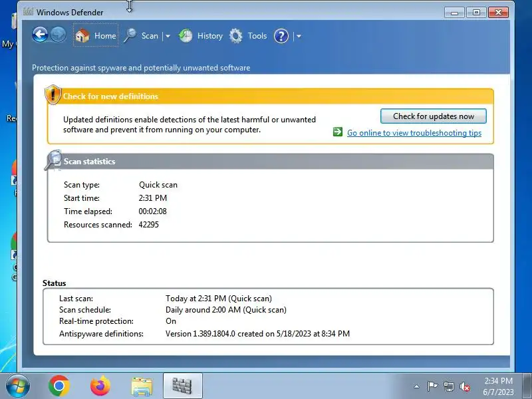
Task: Click the muted volume tray icon
Action: tap(465, 386)
